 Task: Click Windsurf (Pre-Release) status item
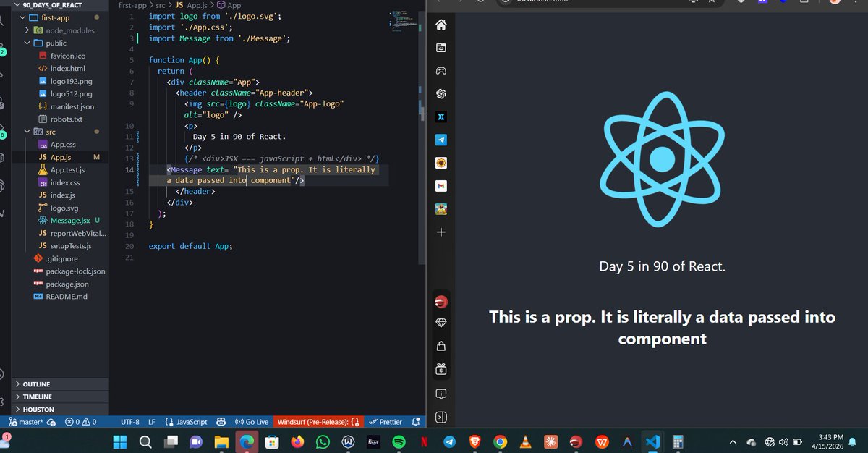pyautogui.click(x=318, y=422)
